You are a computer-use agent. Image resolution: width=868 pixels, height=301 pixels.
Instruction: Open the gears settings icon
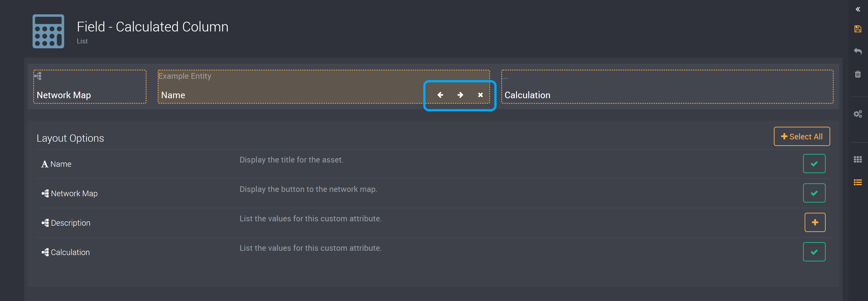858,114
